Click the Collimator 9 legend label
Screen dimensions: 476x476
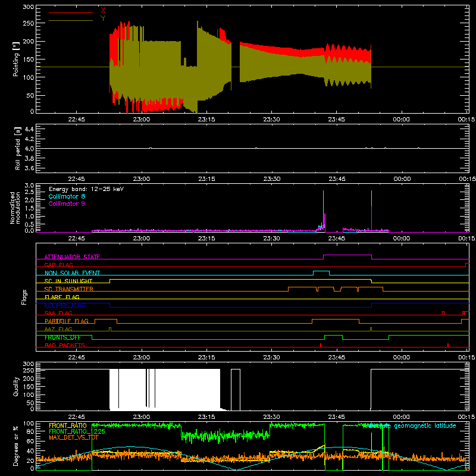click(x=67, y=203)
